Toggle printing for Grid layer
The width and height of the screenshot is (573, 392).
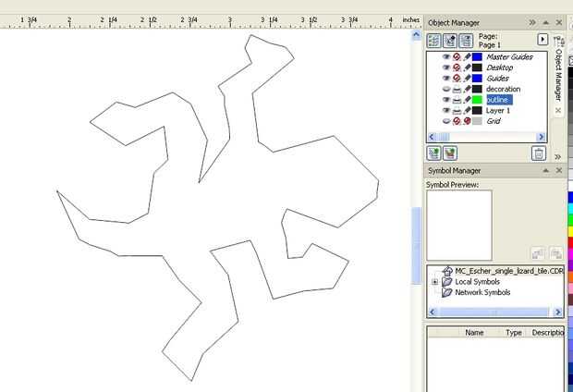coord(457,121)
